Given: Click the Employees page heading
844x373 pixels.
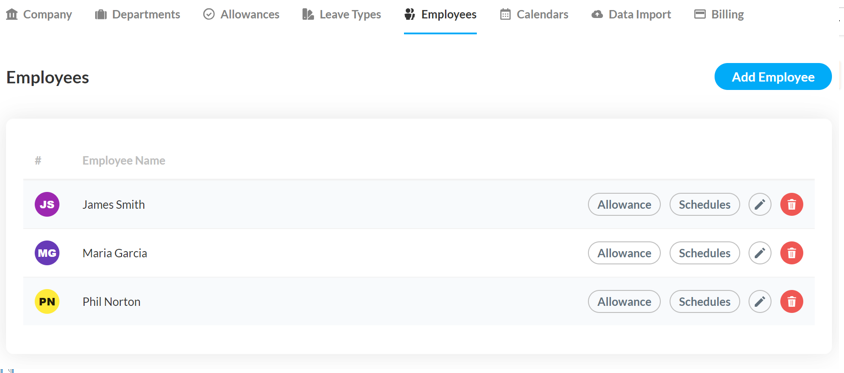Looking at the screenshot, I should pos(47,78).
